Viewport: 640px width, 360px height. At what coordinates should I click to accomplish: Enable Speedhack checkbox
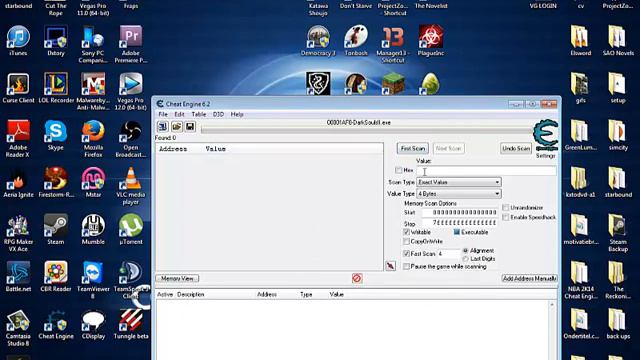pyautogui.click(x=505, y=217)
